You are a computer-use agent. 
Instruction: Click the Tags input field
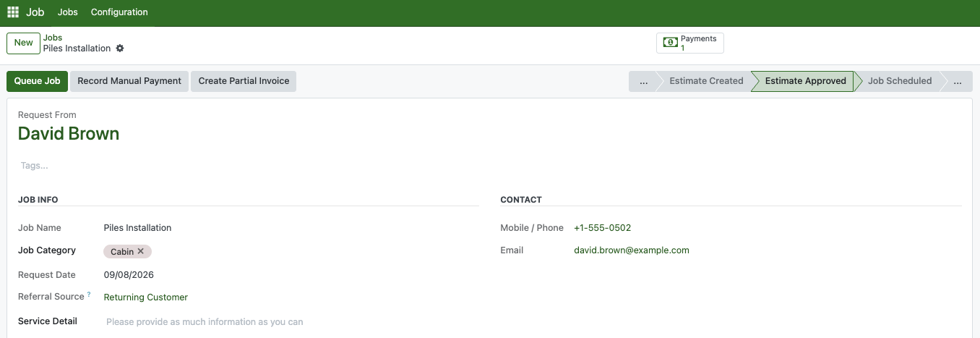pyautogui.click(x=35, y=166)
